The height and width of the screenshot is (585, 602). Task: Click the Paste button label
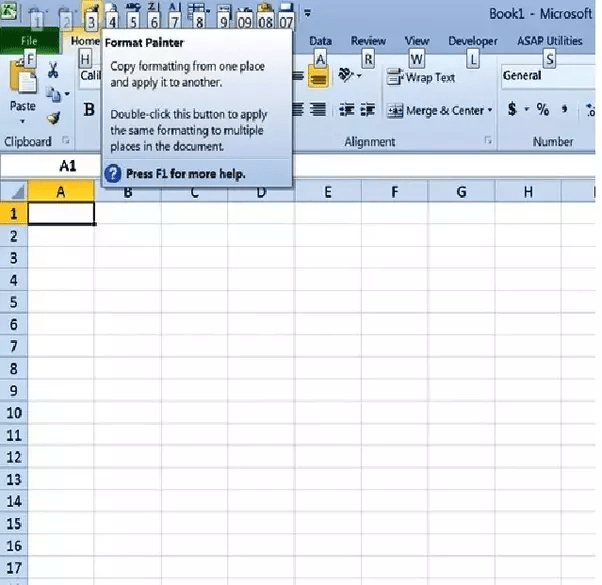pos(23,106)
